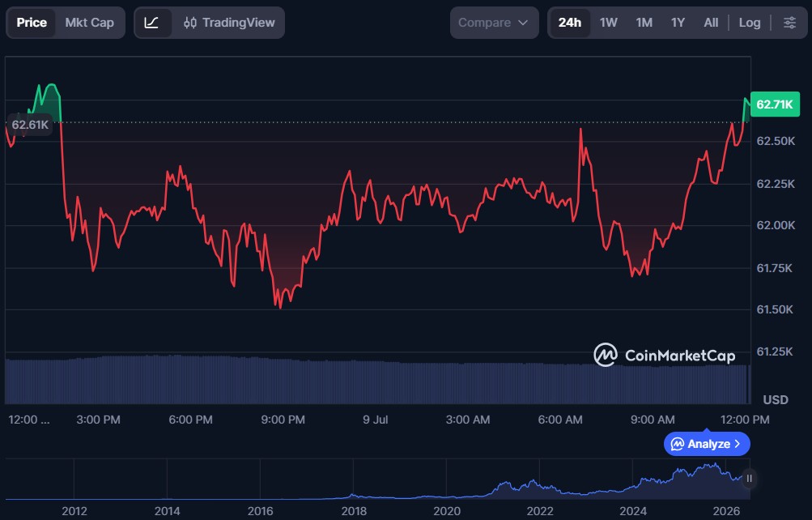Click the pause handle on the range navigator
812x520 pixels.
click(x=749, y=479)
